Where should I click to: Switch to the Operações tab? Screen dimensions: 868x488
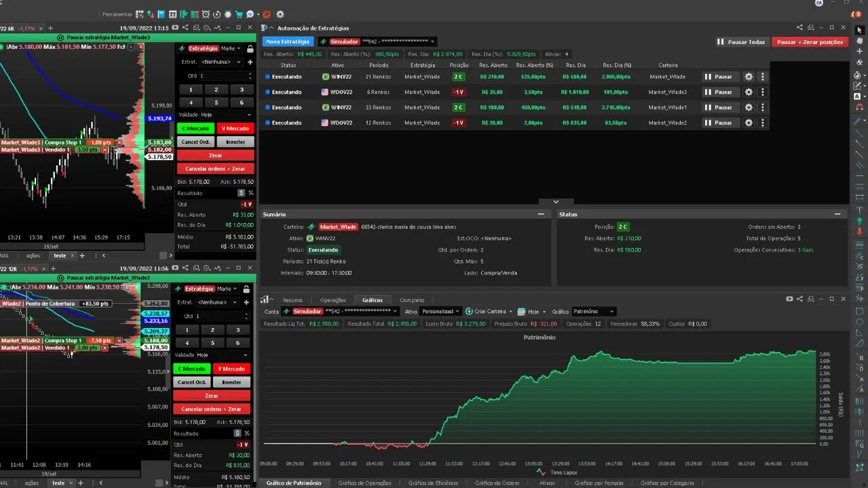(333, 300)
